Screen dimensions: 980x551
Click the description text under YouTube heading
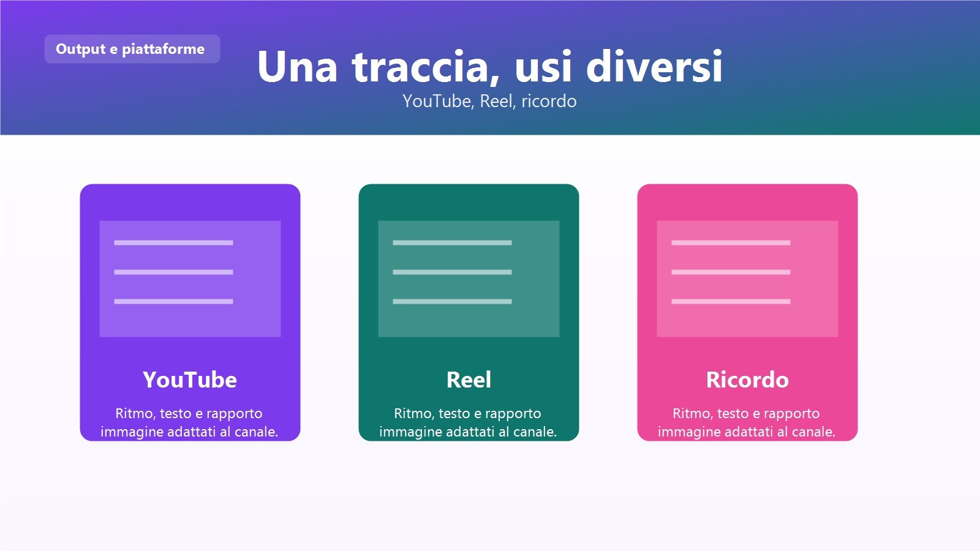(x=189, y=422)
